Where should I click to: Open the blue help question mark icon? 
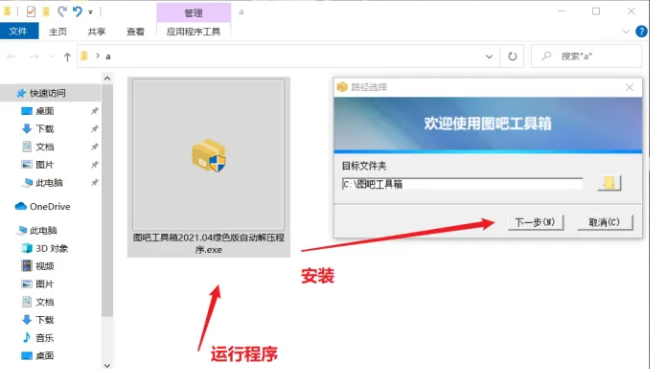coord(641,32)
